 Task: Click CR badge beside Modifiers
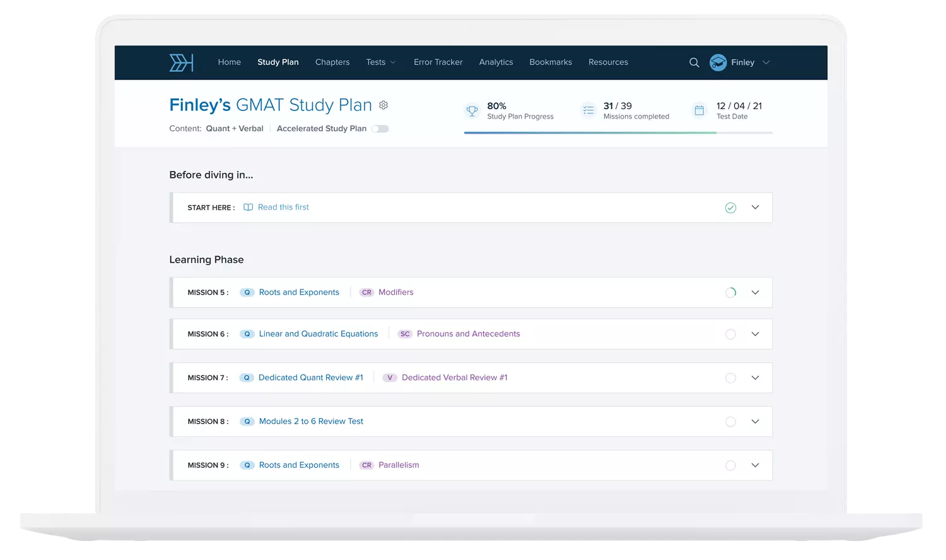[x=367, y=293]
